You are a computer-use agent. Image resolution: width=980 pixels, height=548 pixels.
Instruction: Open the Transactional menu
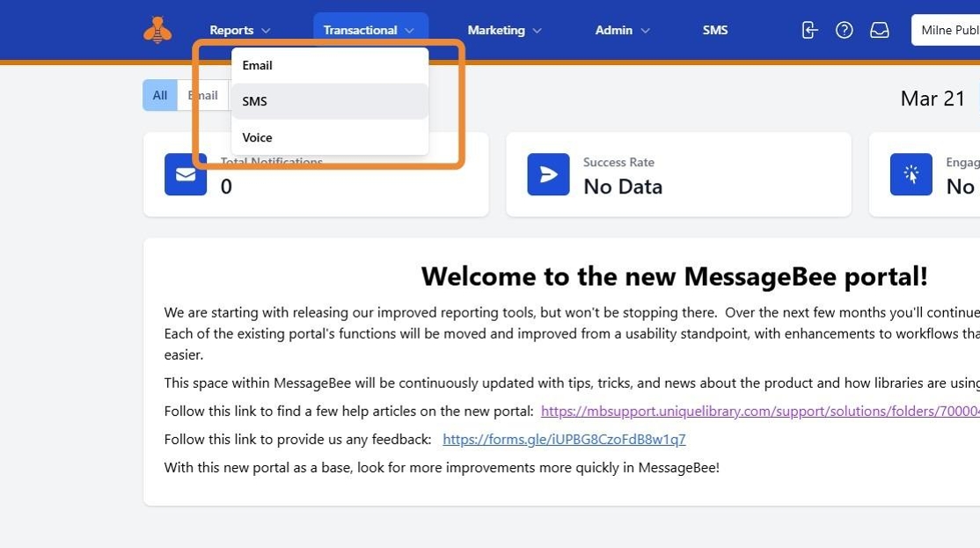coord(369,30)
